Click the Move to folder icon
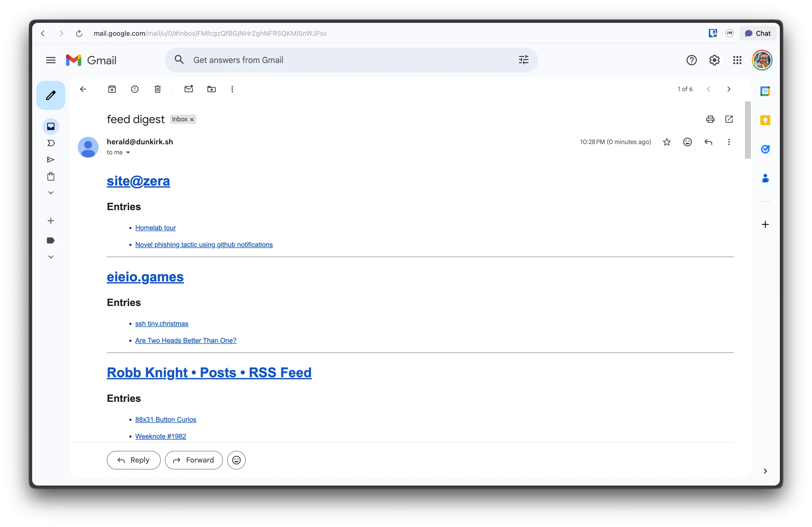 coord(212,89)
